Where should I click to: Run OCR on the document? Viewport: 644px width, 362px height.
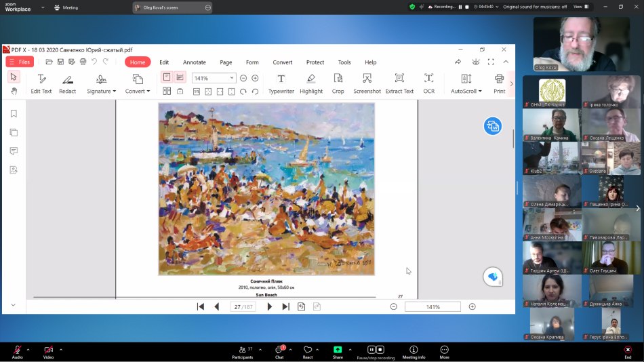click(428, 83)
